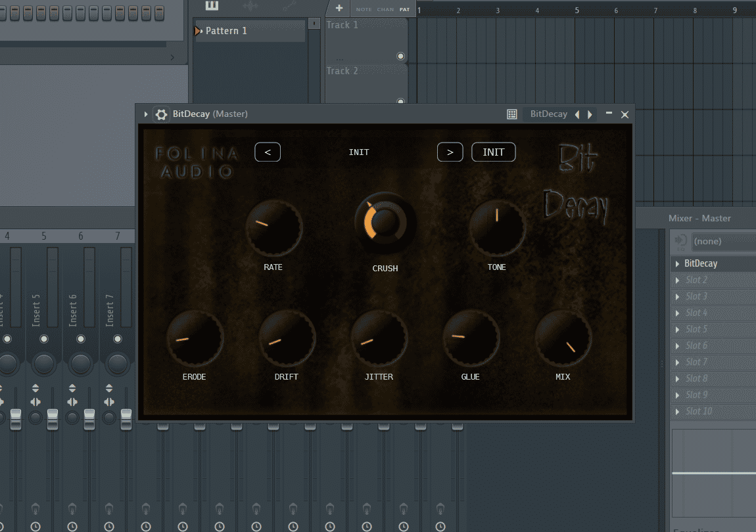Toggle mute LED on Insert 5
This screenshot has width=756, height=532.
tap(44, 339)
